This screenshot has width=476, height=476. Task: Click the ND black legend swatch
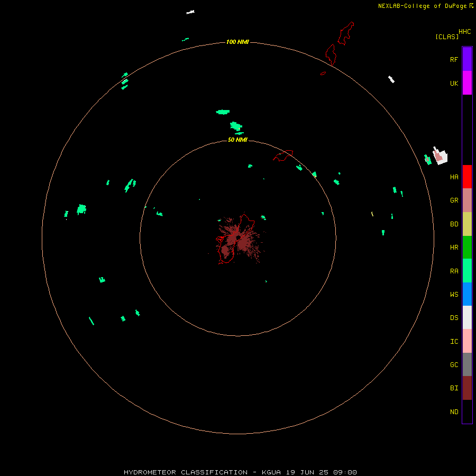(x=467, y=411)
